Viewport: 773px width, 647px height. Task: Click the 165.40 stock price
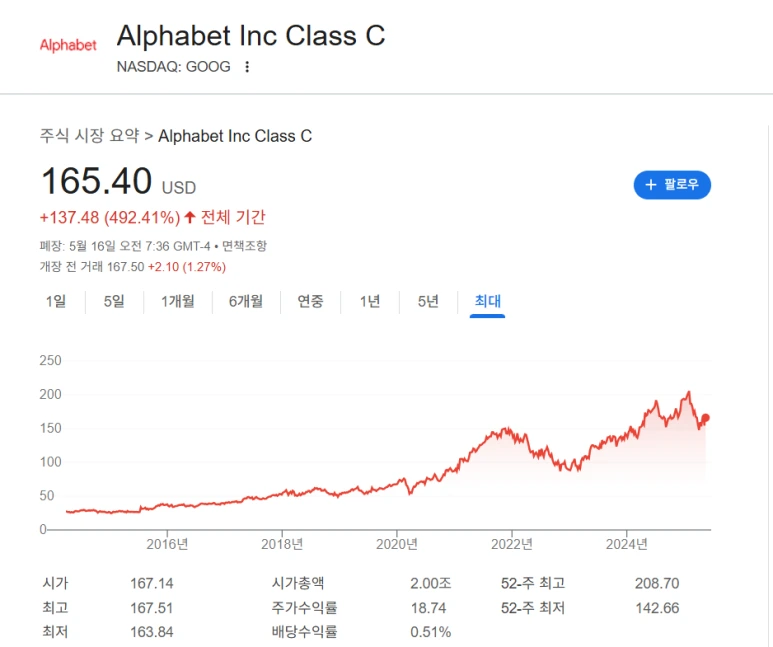pos(96,182)
